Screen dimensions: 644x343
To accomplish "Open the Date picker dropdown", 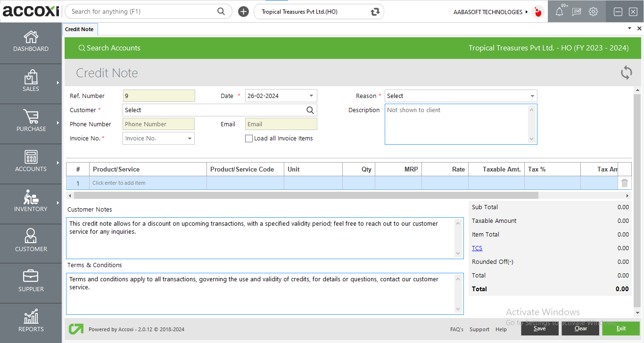I will pos(311,96).
